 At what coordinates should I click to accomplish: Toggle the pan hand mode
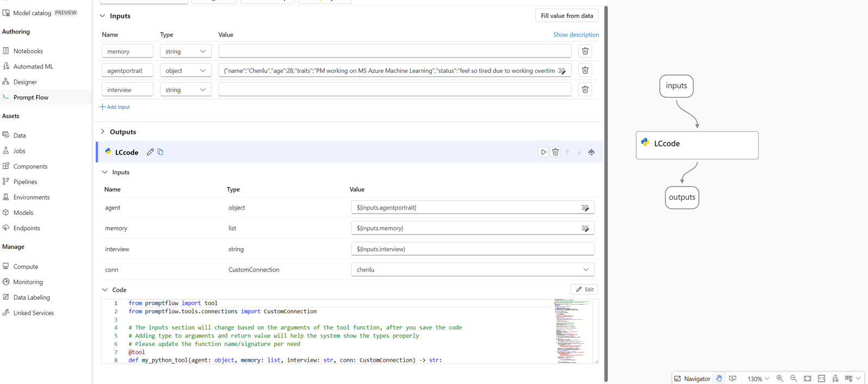719,379
